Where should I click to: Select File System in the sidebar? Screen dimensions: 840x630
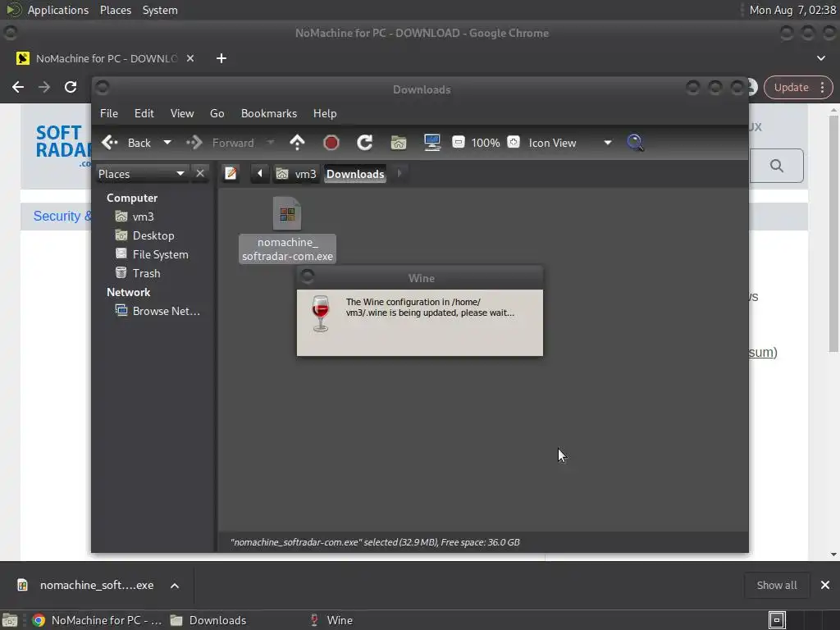160,254
